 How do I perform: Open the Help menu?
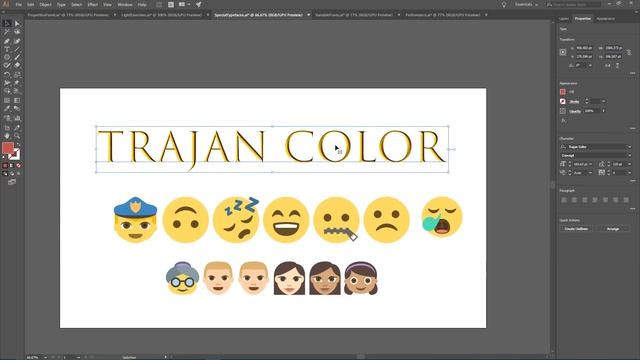[x=142, y=4]
